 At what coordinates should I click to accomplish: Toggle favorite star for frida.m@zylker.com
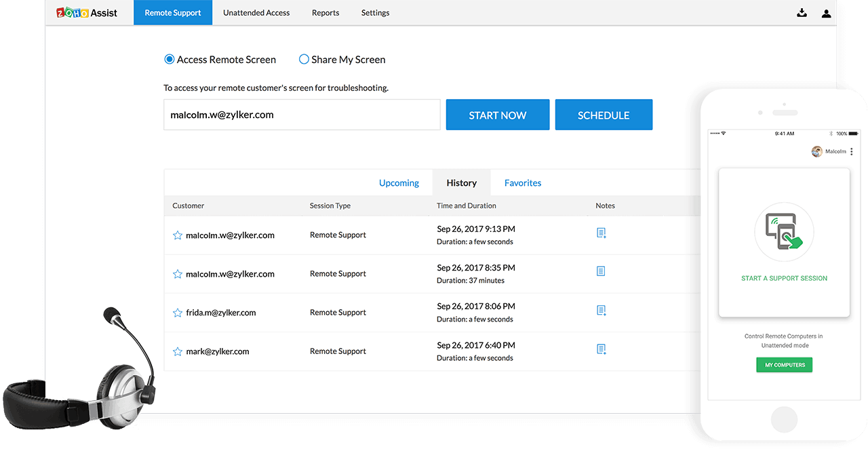click(178, 313)
